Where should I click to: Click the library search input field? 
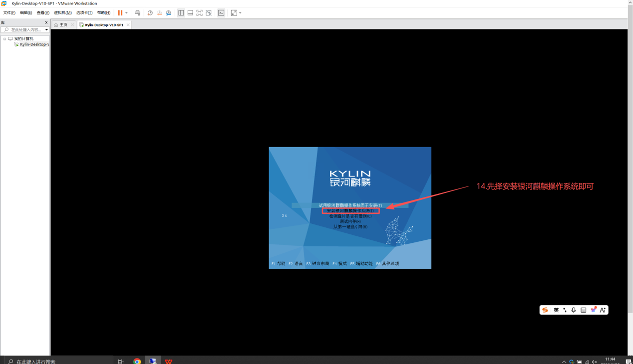point(23,30)
